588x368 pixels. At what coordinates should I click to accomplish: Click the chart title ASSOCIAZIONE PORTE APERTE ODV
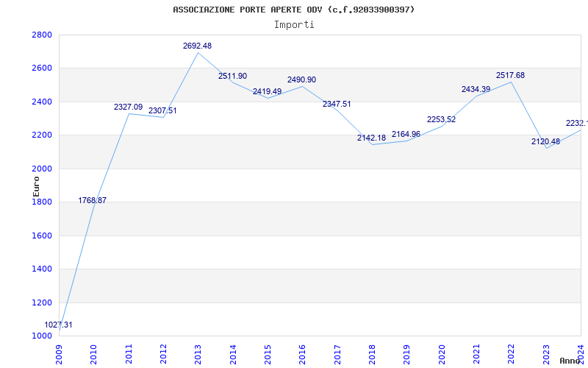coord(293,10)
